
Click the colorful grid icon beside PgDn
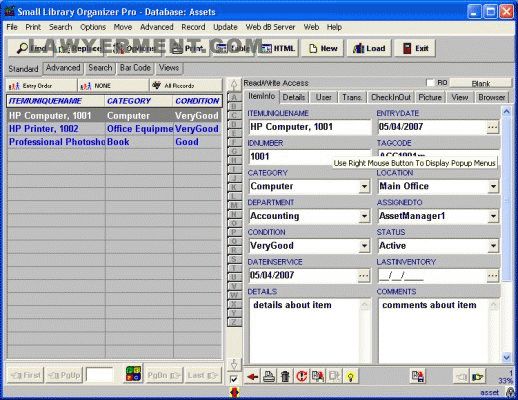pyautogui.click(x=133, y=374)
